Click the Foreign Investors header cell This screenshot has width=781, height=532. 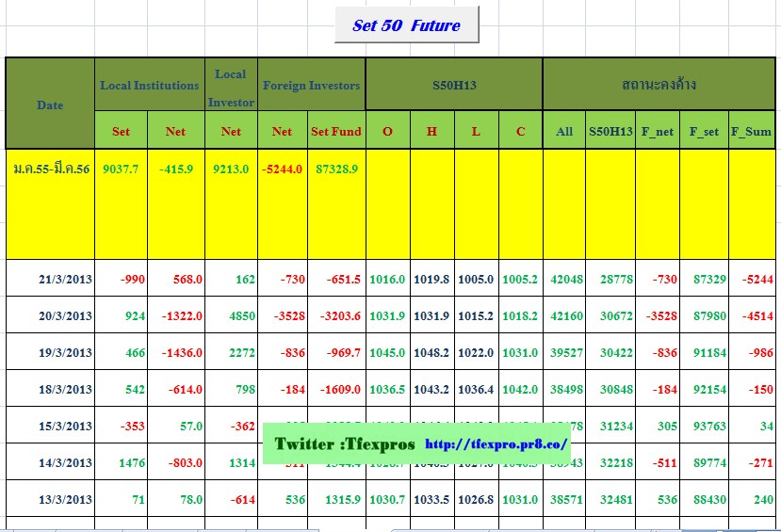point(311,85)
